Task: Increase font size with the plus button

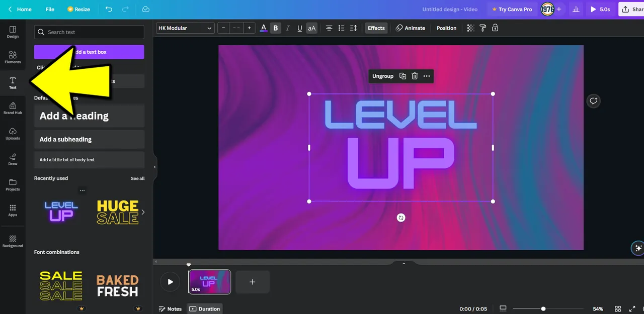Action: pos(249,28)
